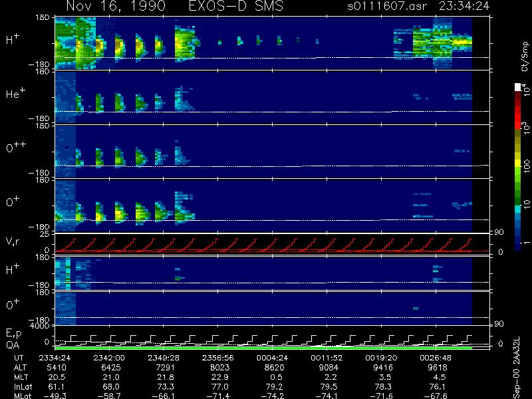Click the yellow color bar segment near 100

point(518,164)
